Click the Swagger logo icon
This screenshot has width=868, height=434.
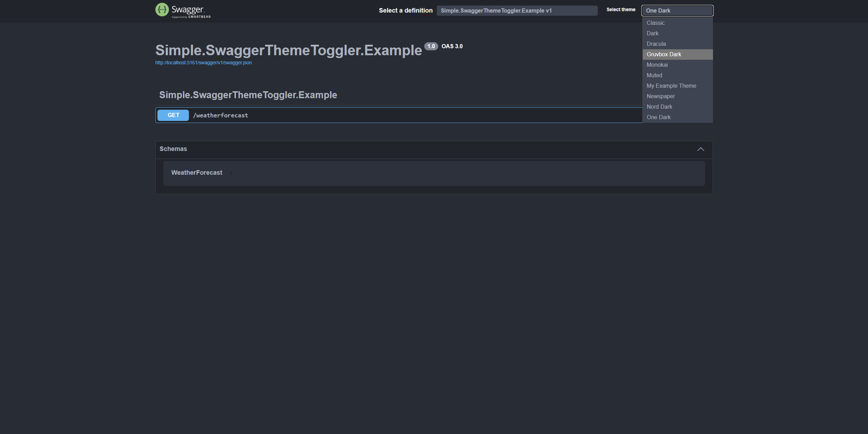pyautogui.click(x=162, y=9)
